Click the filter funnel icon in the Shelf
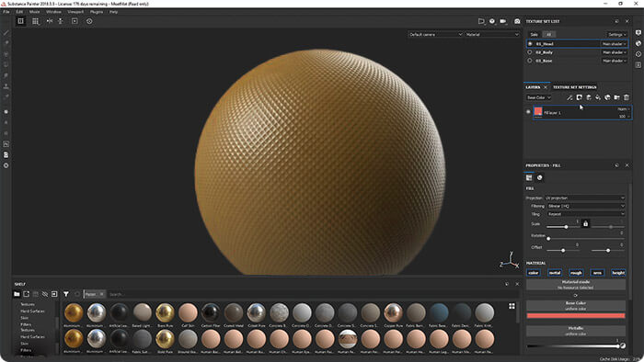This screenshot has height=362, width=644. (x=65, y=294)
